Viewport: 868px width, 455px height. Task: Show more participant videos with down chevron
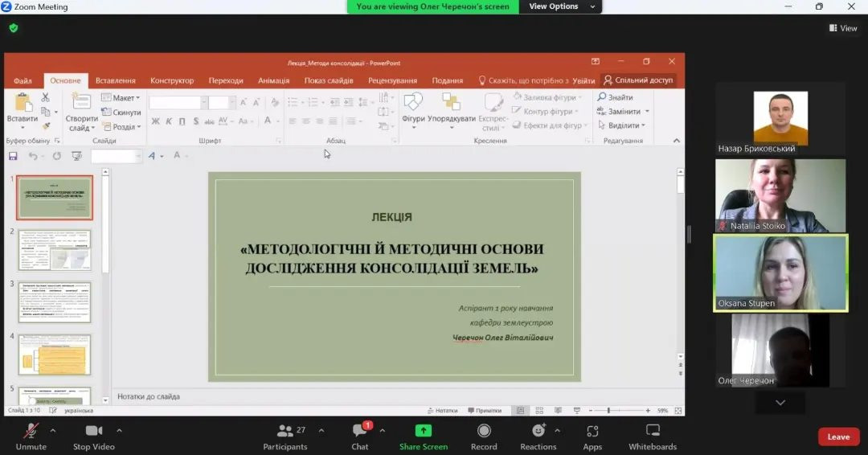780,403
